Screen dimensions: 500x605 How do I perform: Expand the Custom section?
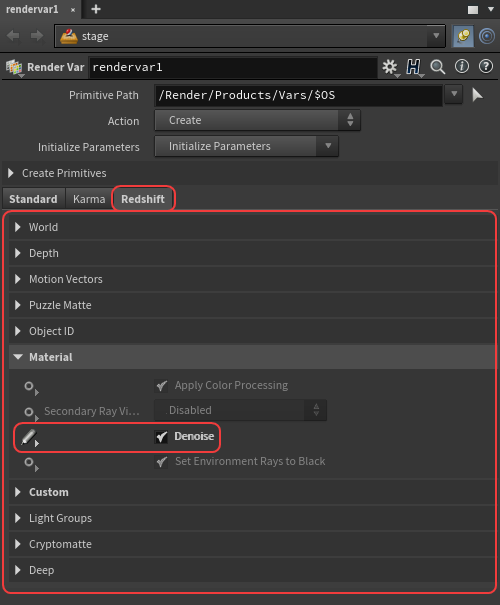pyautogui.click(x=252, y=492)
